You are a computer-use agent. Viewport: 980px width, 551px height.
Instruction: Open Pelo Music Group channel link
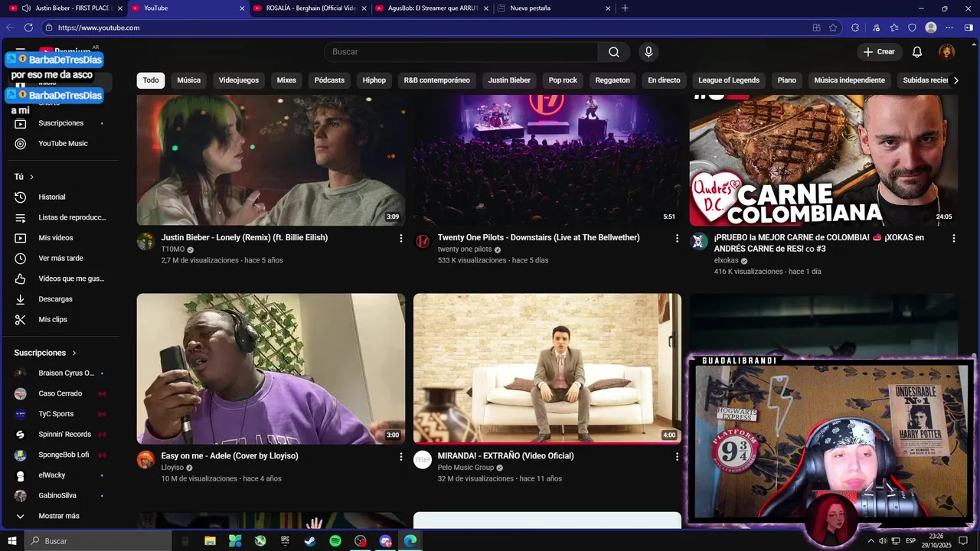(465, 468)
